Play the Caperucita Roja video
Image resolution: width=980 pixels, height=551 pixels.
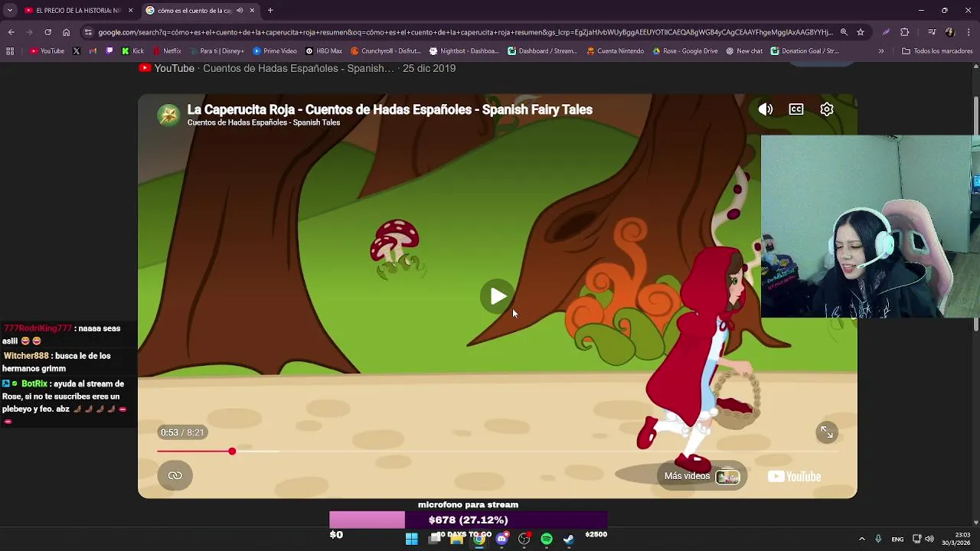point(498,297)
